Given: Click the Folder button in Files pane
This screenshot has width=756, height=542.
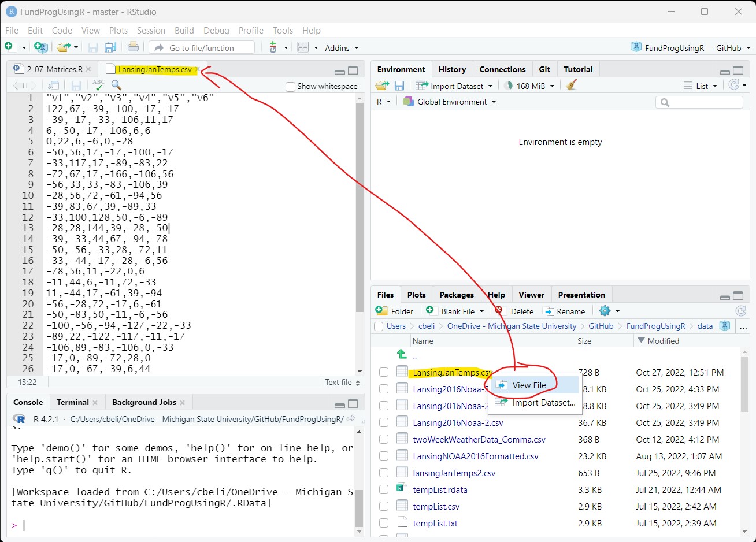Looking at the screenshot, I should tap(395, 311).
